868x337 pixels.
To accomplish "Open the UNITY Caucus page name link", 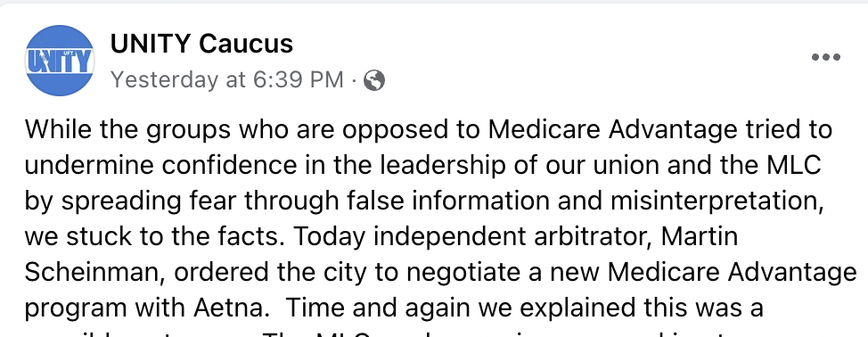I will (x=201, y=43).
